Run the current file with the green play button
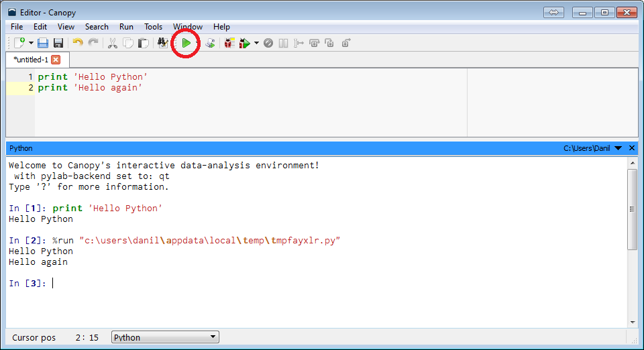 coord(186,43)
